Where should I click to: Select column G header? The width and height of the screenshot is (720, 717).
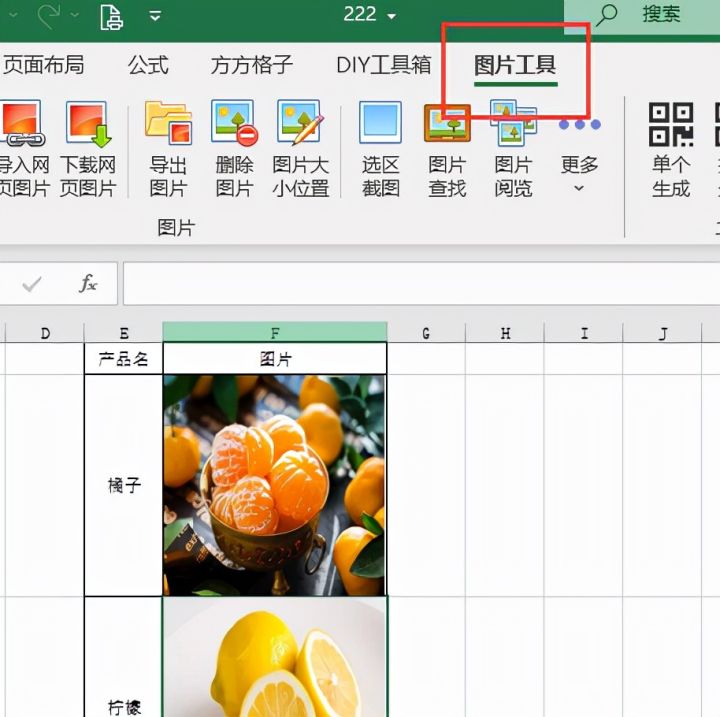(426, 333)
